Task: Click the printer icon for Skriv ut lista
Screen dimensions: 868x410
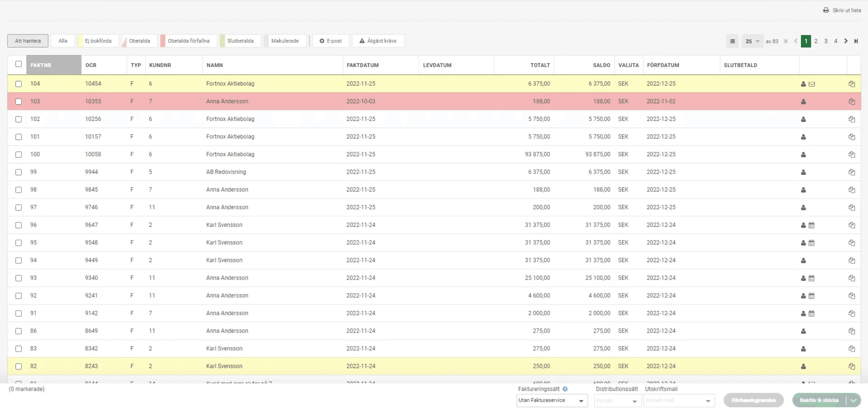Action: pyautogui.click(x=826, y=10)
